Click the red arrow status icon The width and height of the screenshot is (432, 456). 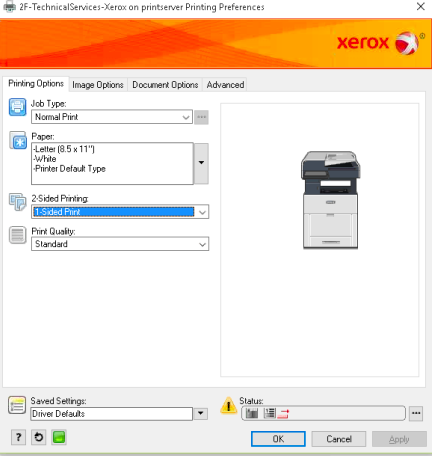tap(283, 414)
